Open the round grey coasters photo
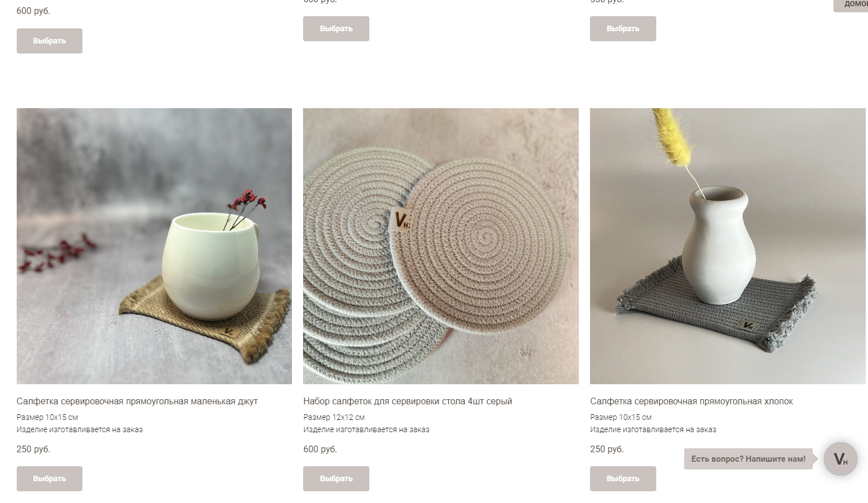The height and width of the screenshot is (503, 868). tap(441, 246)
